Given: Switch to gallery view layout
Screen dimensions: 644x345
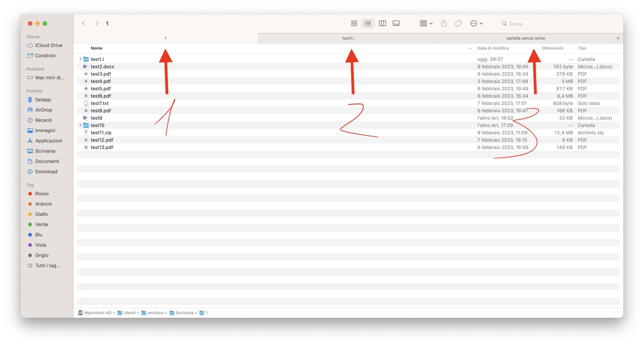Looking at the screenshot, I should (396, 23).
